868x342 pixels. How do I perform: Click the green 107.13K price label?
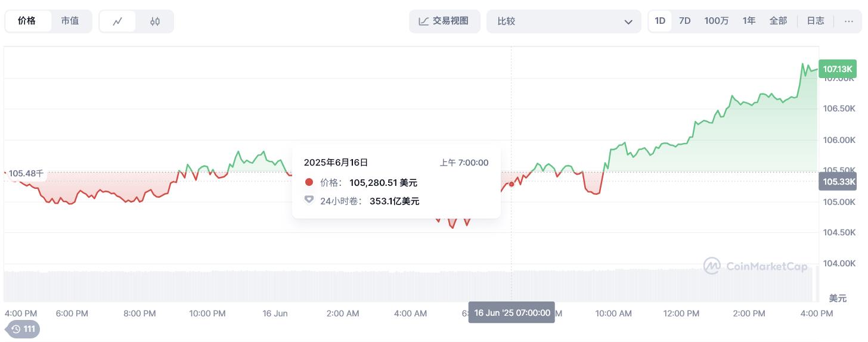(x=838, y=69)
